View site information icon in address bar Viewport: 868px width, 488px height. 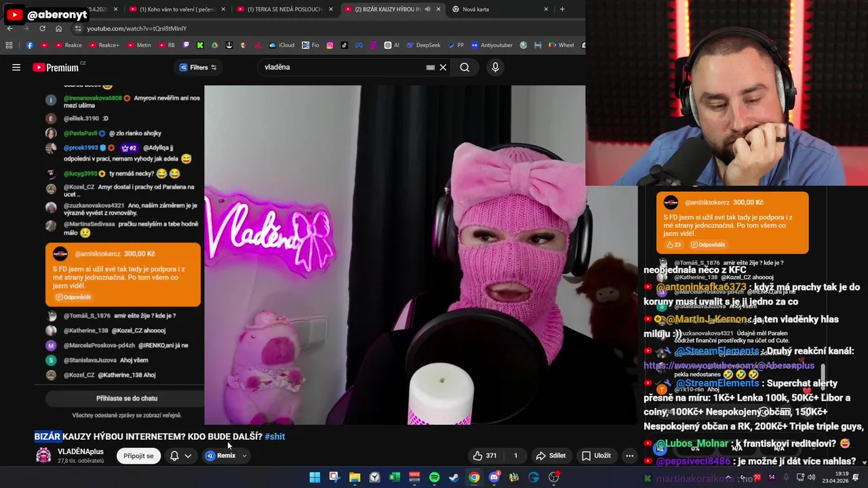78,28
